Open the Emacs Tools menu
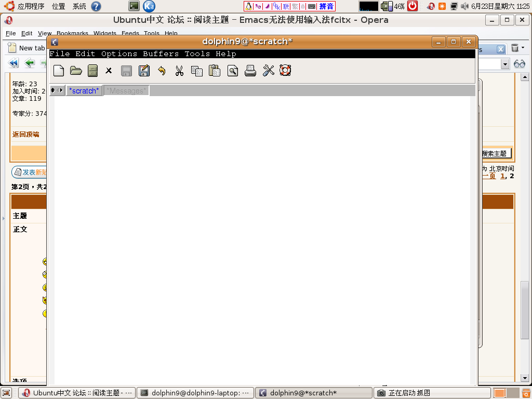The image size is (532, 399). point(197,54)
